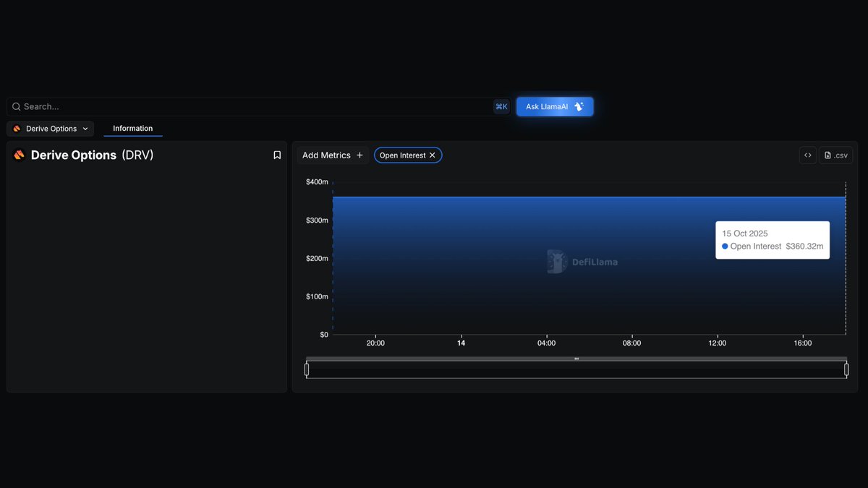
Task: Open the Derive Options protocol dropdown
Action: pos(51,129)
